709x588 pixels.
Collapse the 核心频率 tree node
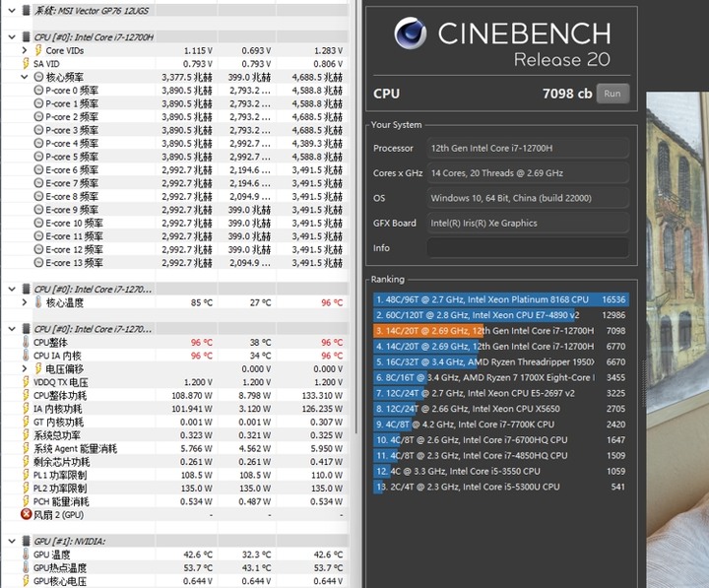[25, 77]
